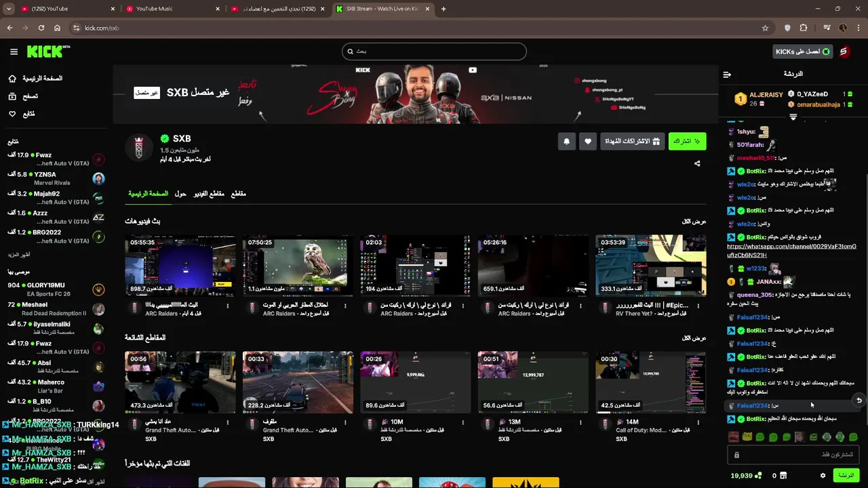Click ALJERAISY top gifter name

point(766,95)
